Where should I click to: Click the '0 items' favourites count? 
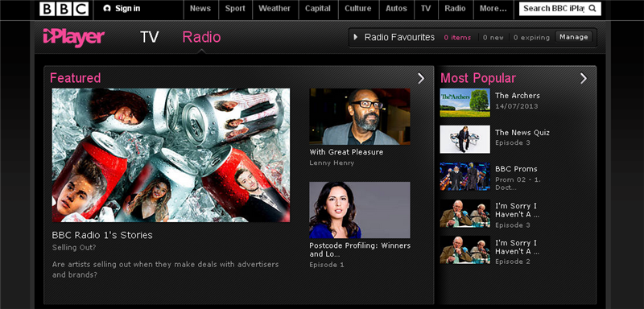click(457, 37)
